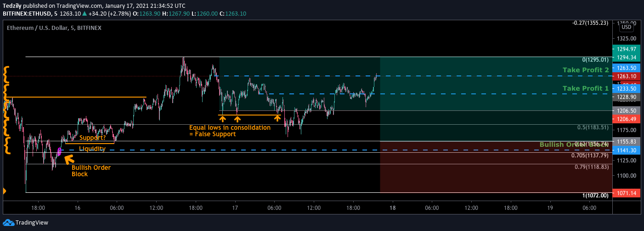Click the TradingView logo at the bottom
Image resolution: width=644 pixels, height=231 pixels.
point(25,223)
